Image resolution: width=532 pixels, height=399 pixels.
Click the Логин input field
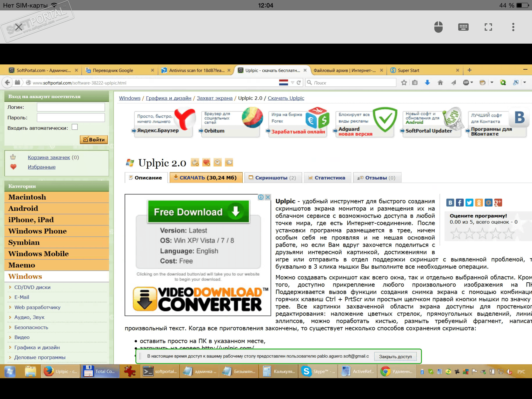(x=71, y=107)
